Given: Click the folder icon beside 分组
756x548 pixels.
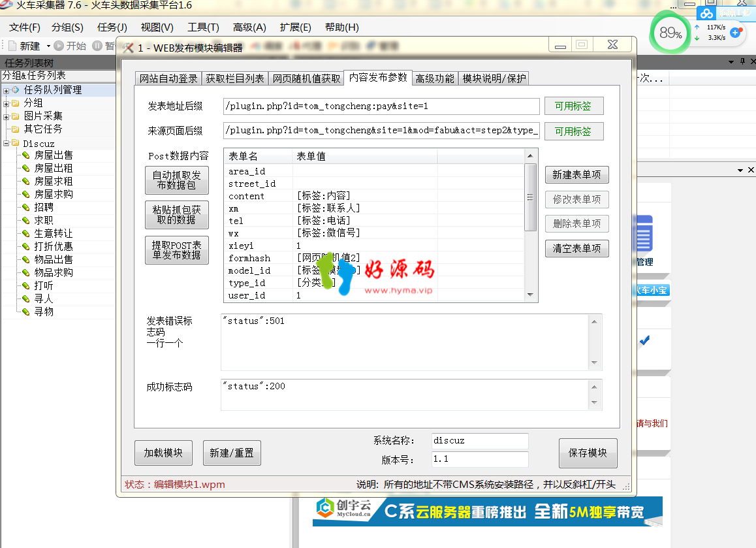Looking at the screenshot, I should [x=16, y=103].
